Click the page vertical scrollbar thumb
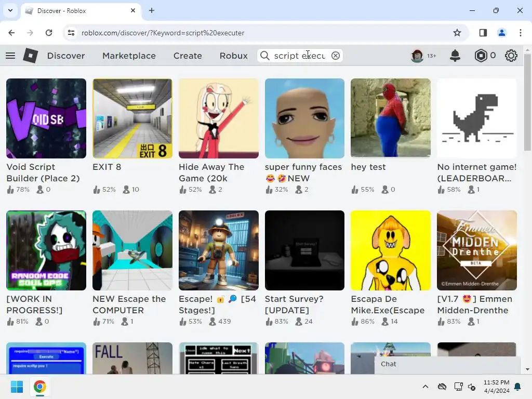Viewport: 532px width, 399px height. pyautogui.click(x=527, y=102)
